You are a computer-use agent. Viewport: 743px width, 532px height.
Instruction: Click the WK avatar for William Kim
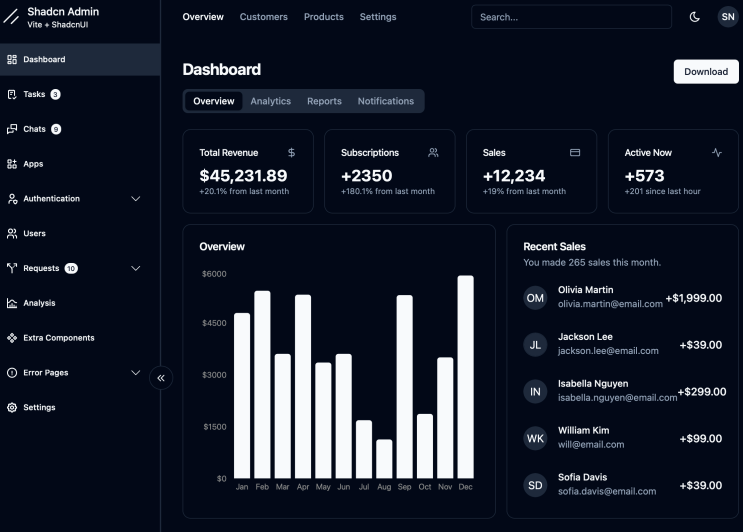[x=535, y=439]
